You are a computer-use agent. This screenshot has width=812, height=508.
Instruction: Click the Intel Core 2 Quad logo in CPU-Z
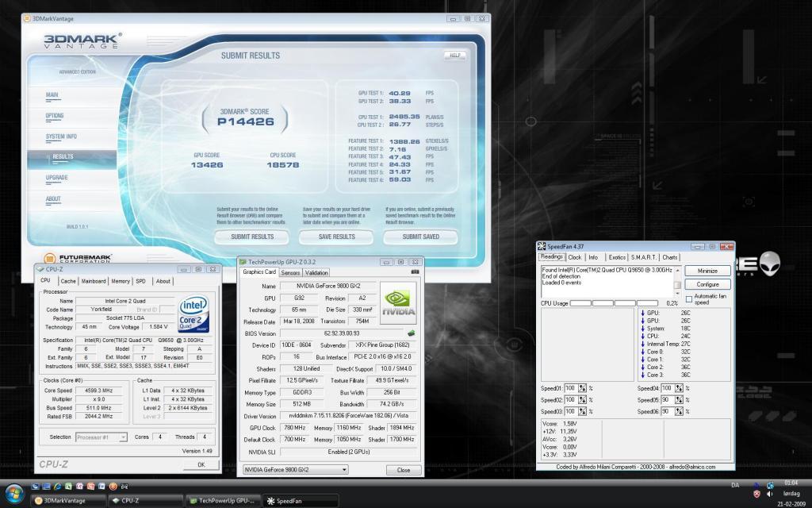pyautogui.click(x=193, y=314)
